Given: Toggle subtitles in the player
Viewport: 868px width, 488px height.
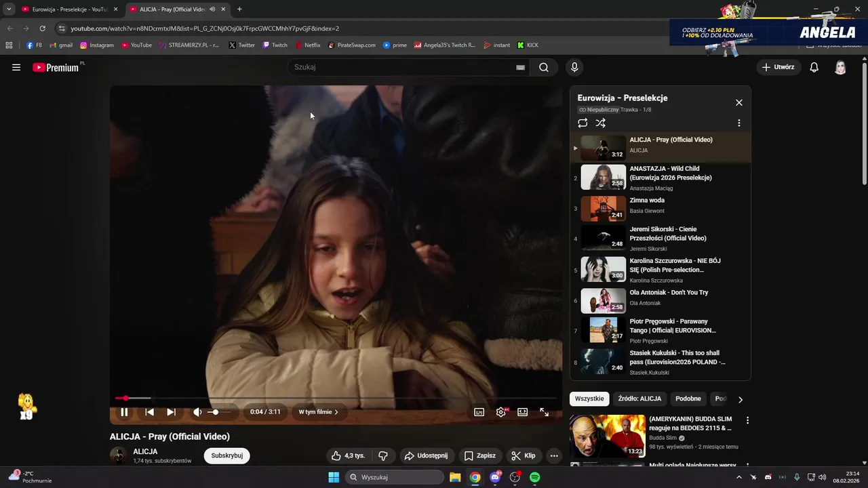Looking at the screenshot, I should coord(479,411).
